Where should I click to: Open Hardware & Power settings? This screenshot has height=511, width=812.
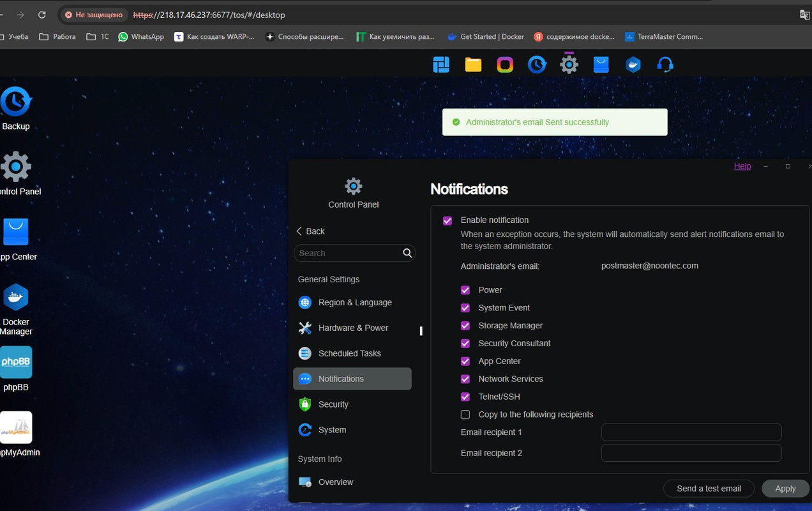click(x=352, y=328)
